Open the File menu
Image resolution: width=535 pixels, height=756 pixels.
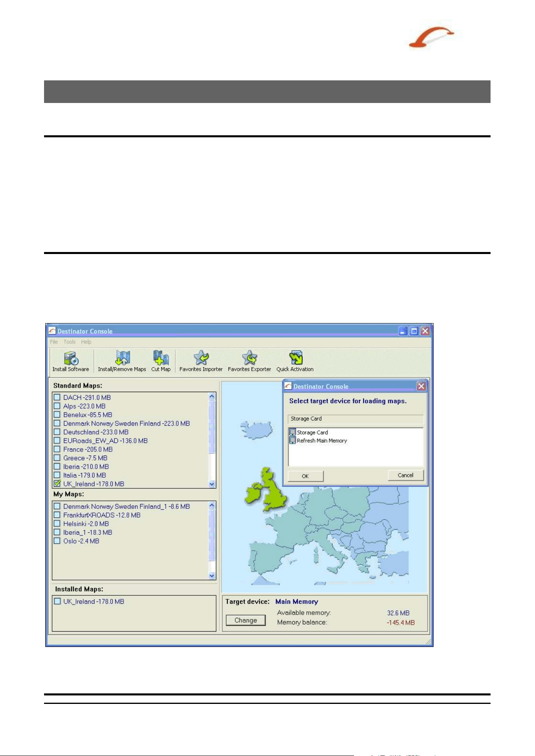pyautogui.click(x=54, y=342)
